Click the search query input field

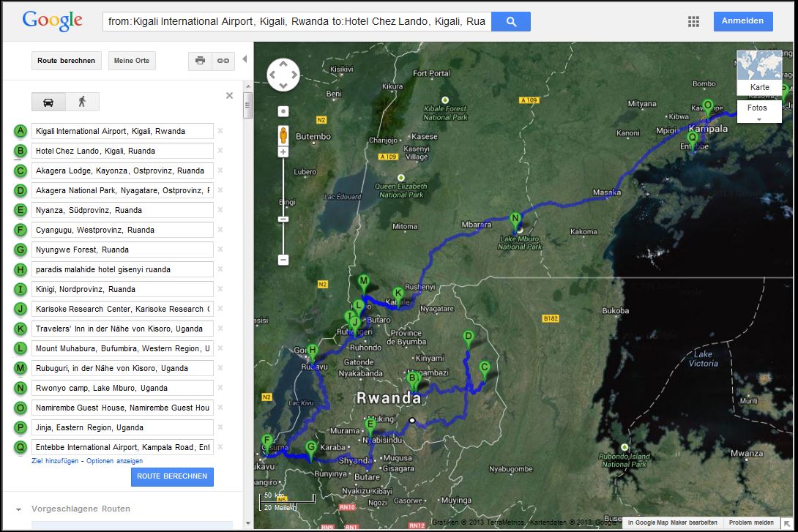coord(297,21)
